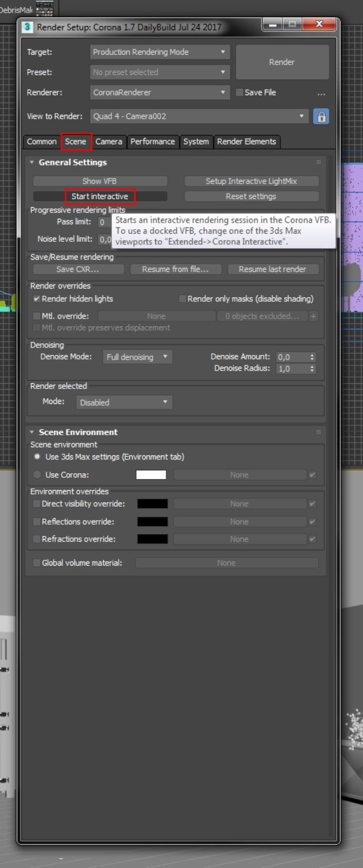Image resolution: width=363 pixels, height=868 pixels.
Task: Click the Global volume material None slot
Action: tap(226, 563)
